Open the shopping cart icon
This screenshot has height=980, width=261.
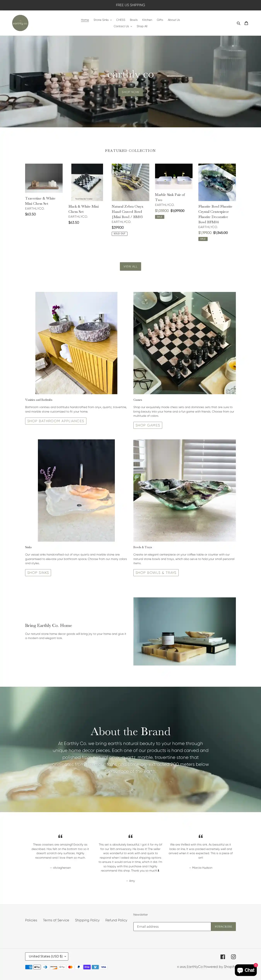[x=246, y=23]
